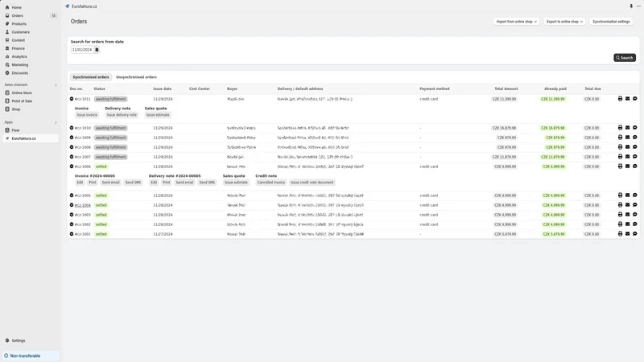Expand order #cz-1007 row
The image size is (644, 362).
[72, 157]
